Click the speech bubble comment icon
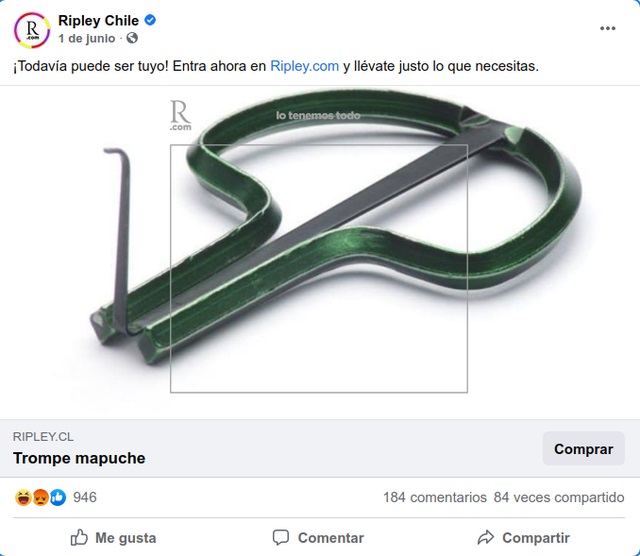640x556 pixels. coord(281,538)
